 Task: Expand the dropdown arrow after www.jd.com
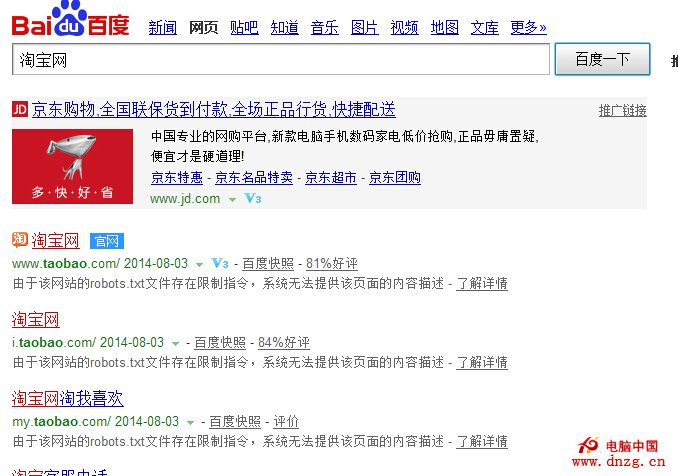click(x=232, y=199)
